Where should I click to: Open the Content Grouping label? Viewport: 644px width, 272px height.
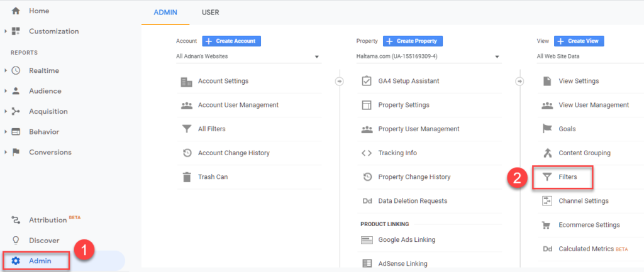(584, 153)
